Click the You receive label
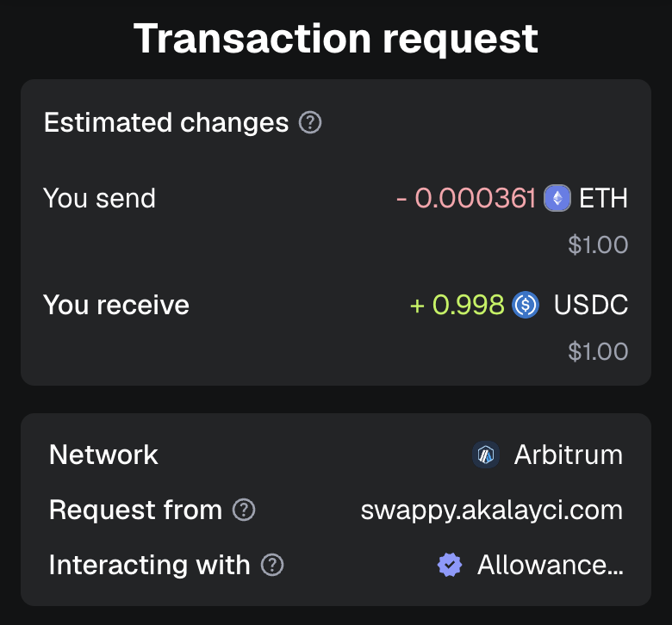 pos(116,305)
